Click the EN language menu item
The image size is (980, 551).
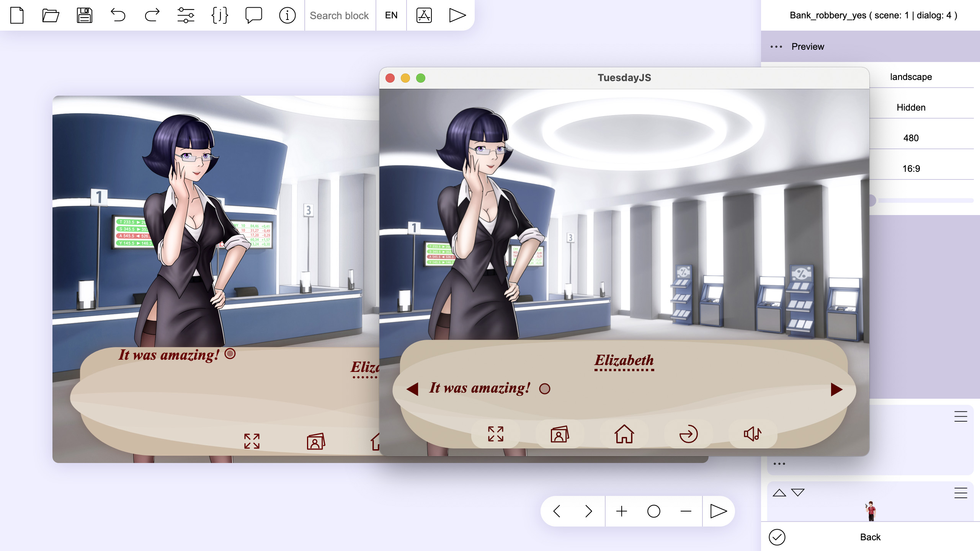tap(392, 15)
